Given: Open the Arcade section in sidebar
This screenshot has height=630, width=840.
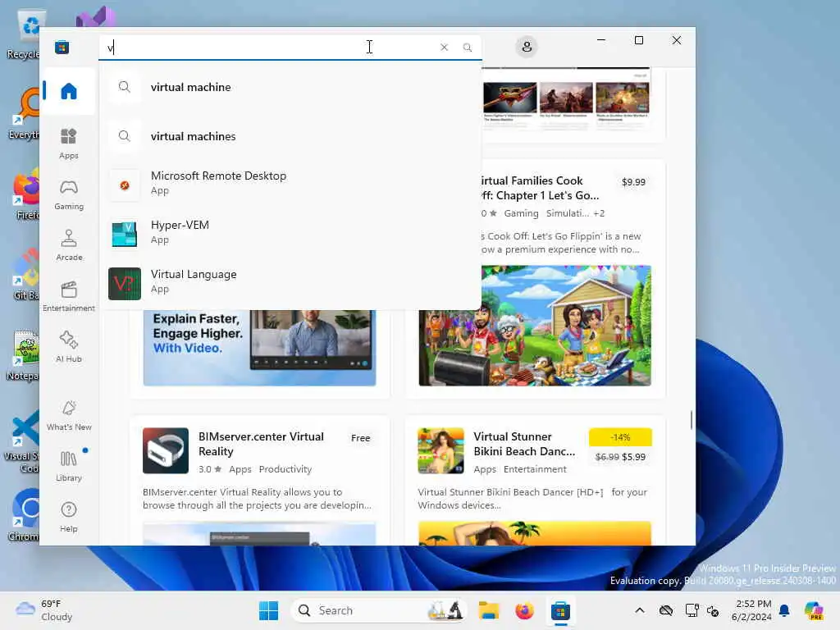Looking at the screenshot, I should coord(69,245).
